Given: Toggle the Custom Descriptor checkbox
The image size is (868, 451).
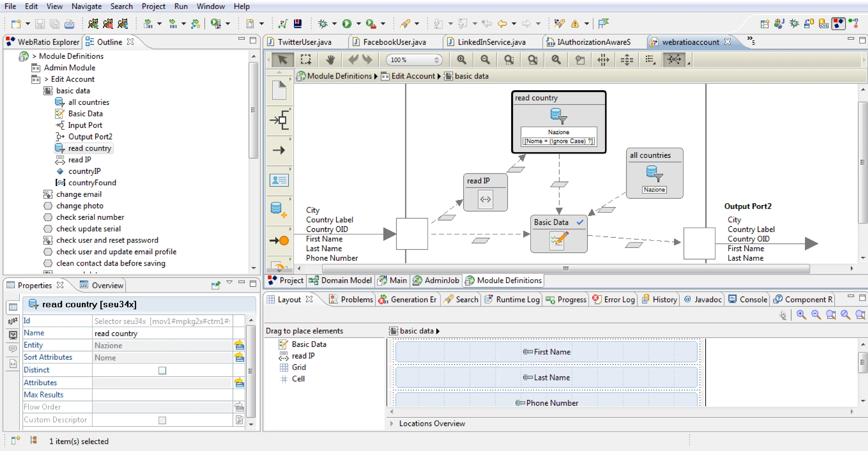Looking at the screenshot, I should pos(162,420).
